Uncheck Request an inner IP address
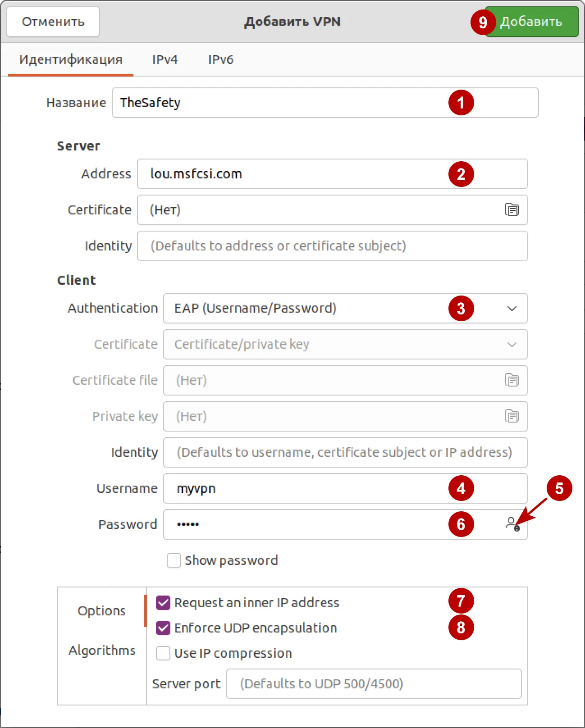Viewport: 585px width, 728px height. 163,603
